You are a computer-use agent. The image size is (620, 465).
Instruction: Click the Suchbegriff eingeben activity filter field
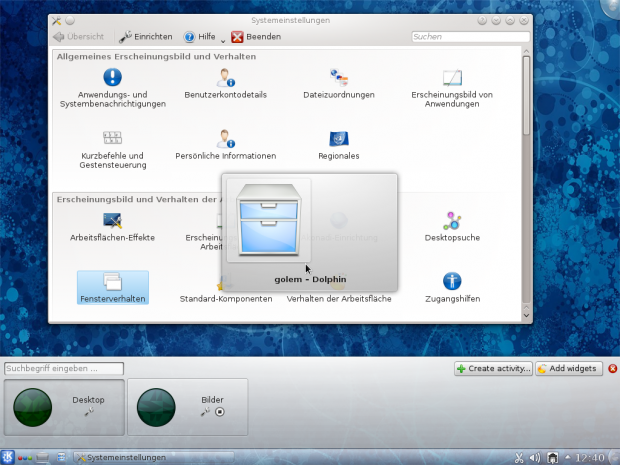click(x=64, y=368)
